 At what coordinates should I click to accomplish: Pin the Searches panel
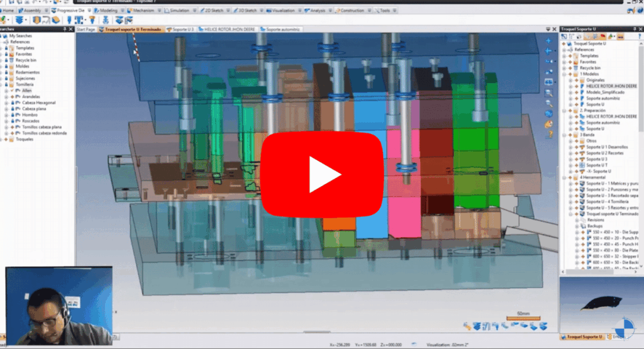65,29
